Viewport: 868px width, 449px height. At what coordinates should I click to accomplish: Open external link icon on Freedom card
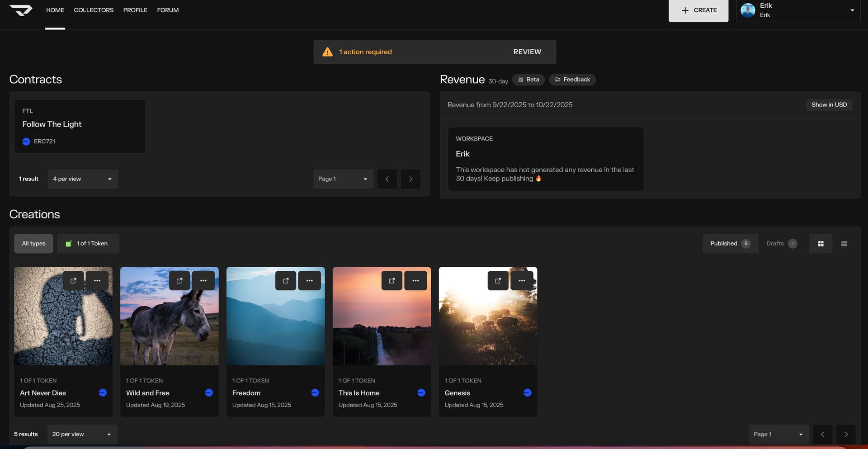[286, 281]
